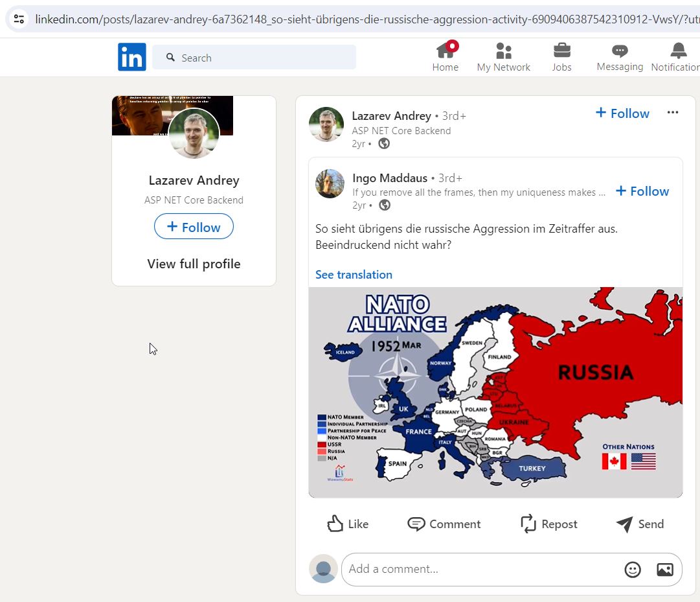This screenshot has width=700, height=602.
Task: Open Ingo Maddaus profile name
Action: 390,178
